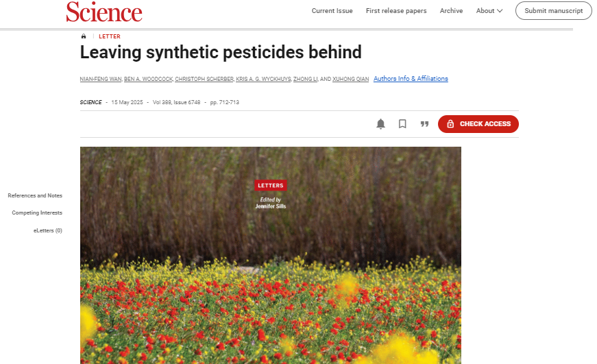The width and height of the screenshot is (597, 364).
Task: Click the home breadcrumb icon
Action: [84, 36]
